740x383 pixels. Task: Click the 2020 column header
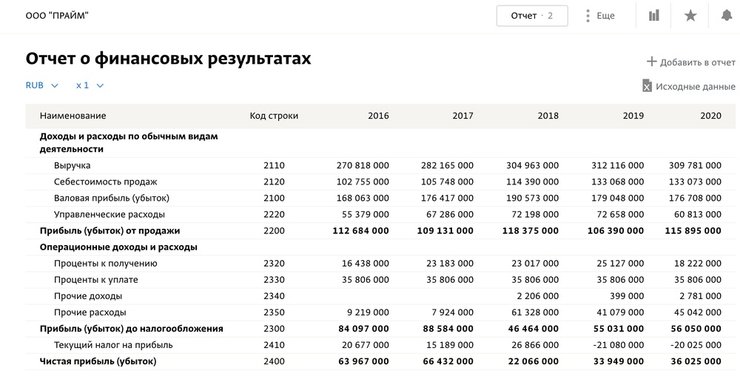click(711, 116)
